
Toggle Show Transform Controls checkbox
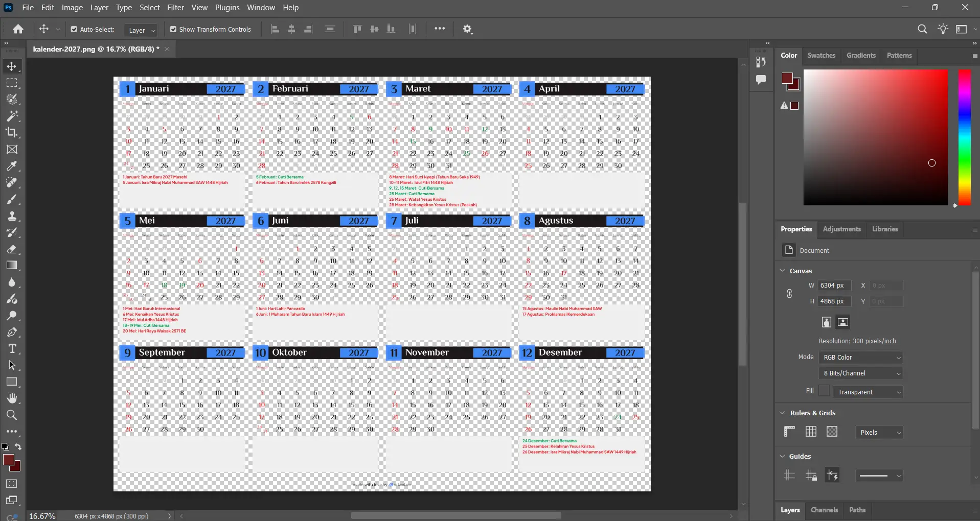coord(173,30)
